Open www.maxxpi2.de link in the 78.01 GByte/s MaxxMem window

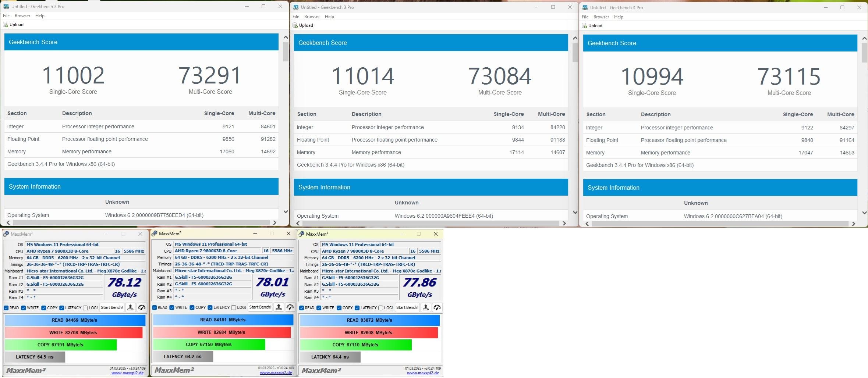click(276, 372)
